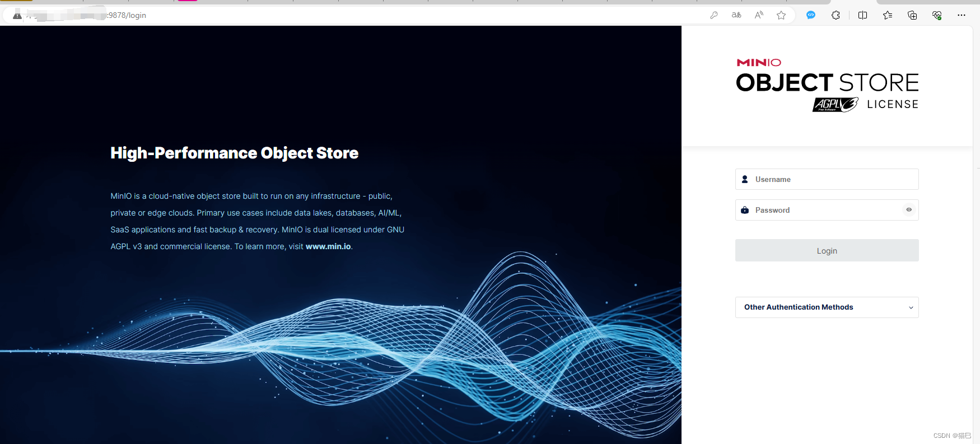Screen dimensions: 980x444
Task: Open browser settings and more menu
Action: coord(962,15)
